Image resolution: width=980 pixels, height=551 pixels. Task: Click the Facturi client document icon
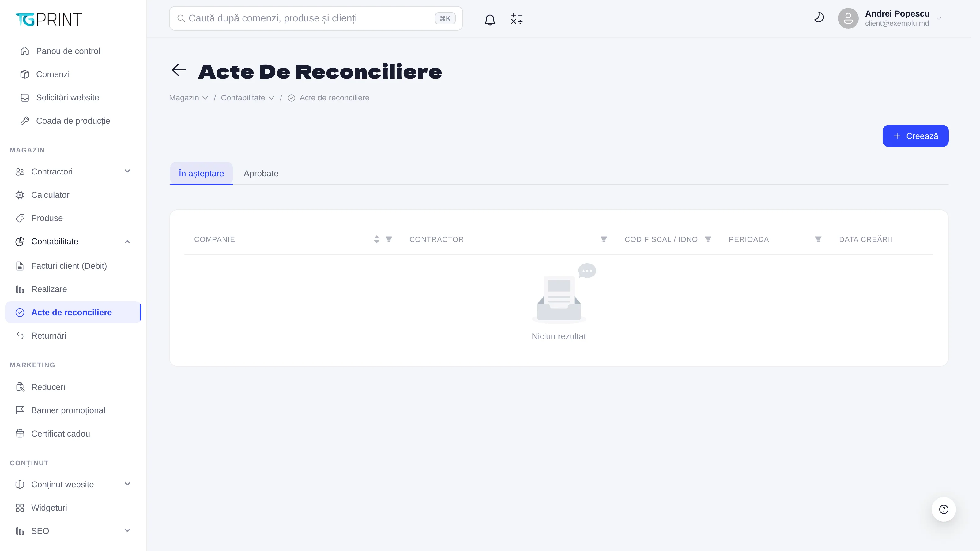point(20,266)
